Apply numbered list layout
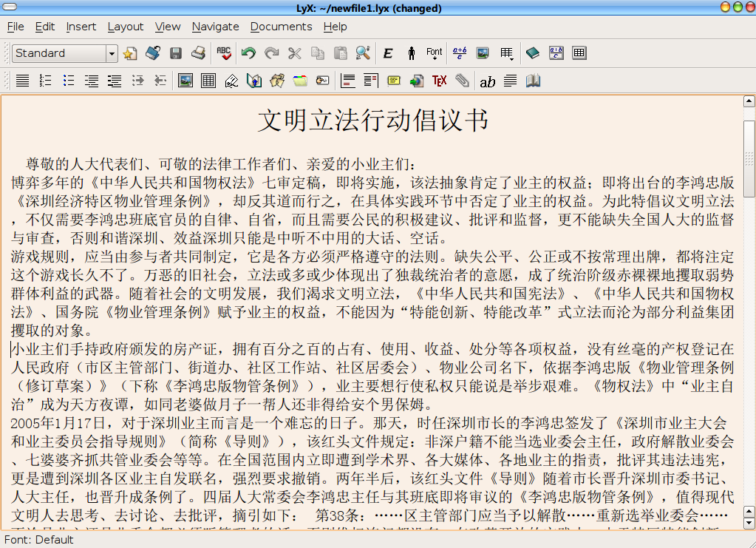The image size is (756, 548). 45,81
